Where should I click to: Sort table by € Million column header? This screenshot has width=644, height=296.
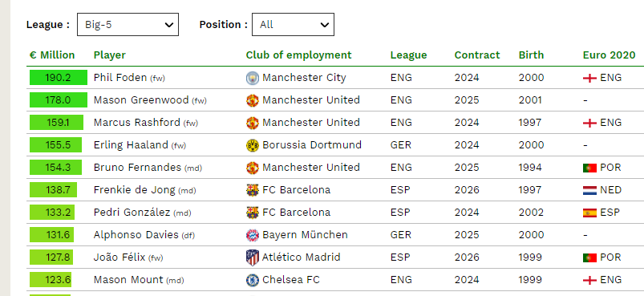(x=52, y=55)
